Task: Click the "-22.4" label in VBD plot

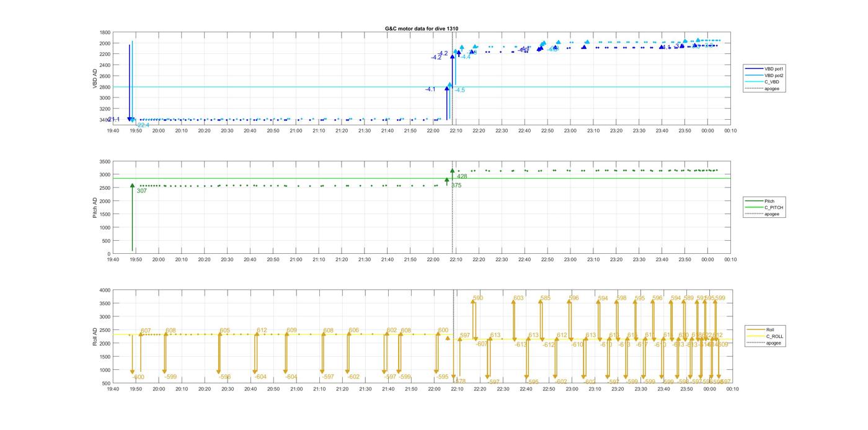Action: pyautogui.click(x=143, y=125)
